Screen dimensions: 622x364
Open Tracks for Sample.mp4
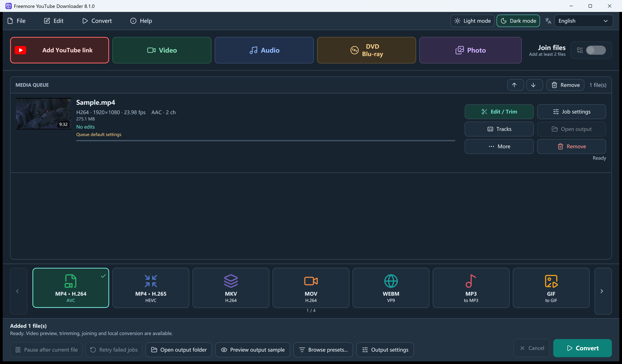click(499, 129)
